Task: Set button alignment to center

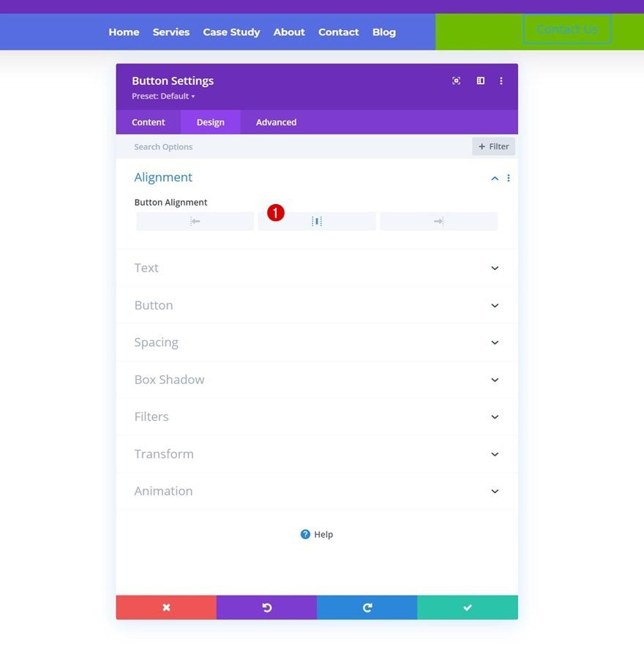Action: click(x=317, y=222)
